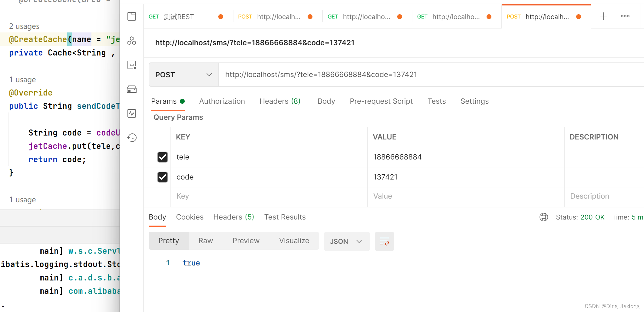Click '2 usages' hint in IDE window
The height and width of the screenshot is (312, 644).
coord(24,26)
